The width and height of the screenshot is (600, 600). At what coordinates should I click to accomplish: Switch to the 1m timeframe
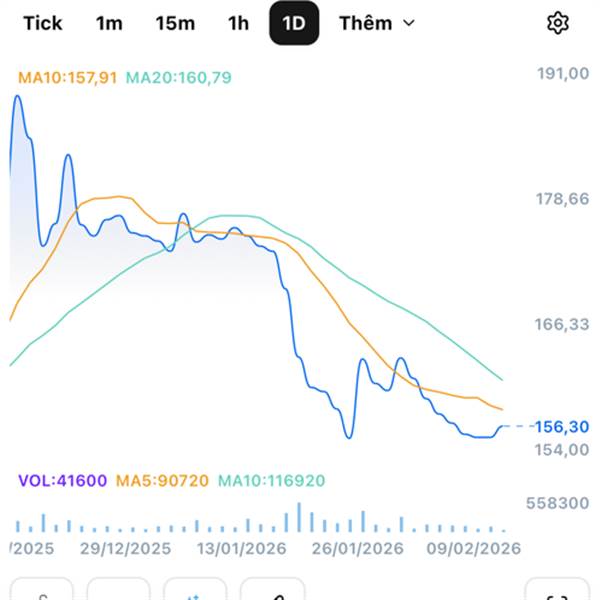(x=109, y=23)
